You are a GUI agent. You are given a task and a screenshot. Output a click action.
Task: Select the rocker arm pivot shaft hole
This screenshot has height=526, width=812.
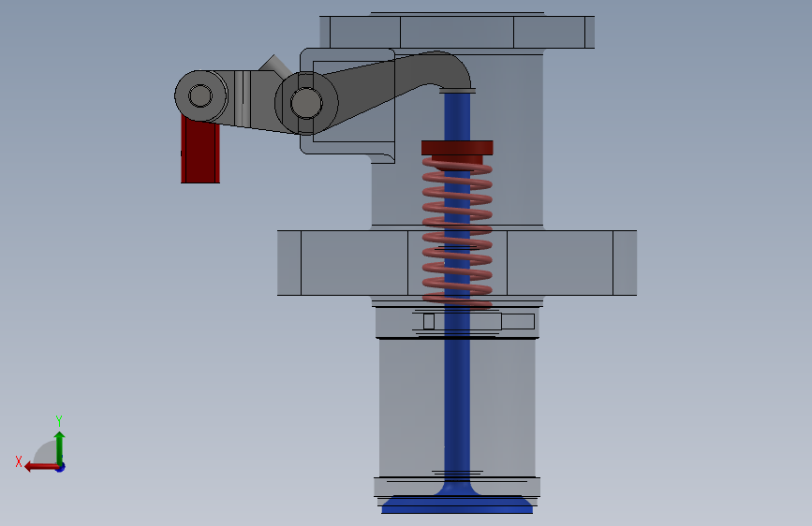pos(306,103)
